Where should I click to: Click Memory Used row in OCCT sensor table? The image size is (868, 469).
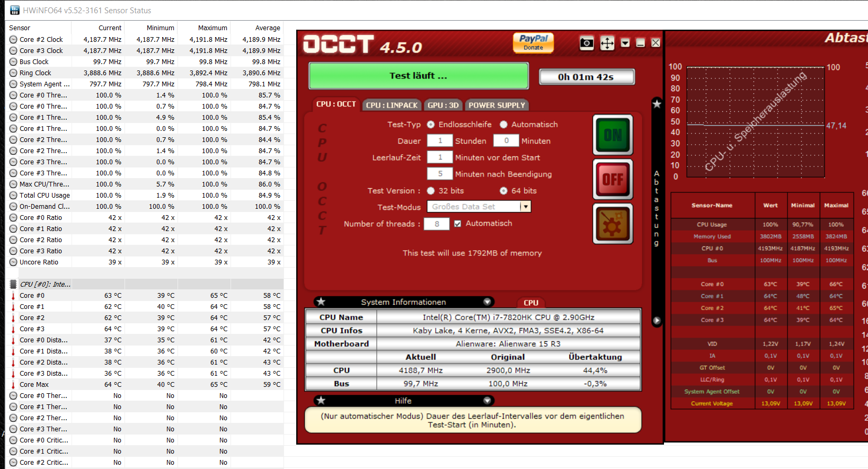(x=762, y=236)
